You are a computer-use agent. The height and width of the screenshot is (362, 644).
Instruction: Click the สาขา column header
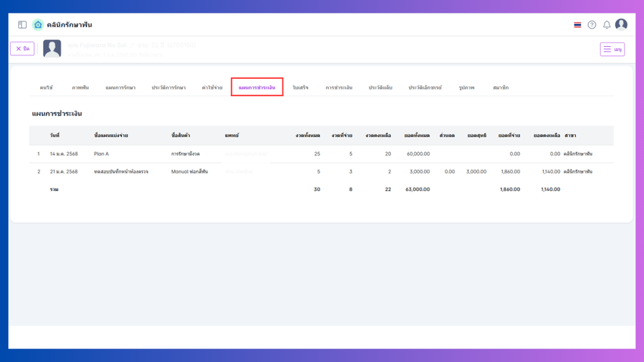coord(570,136)
